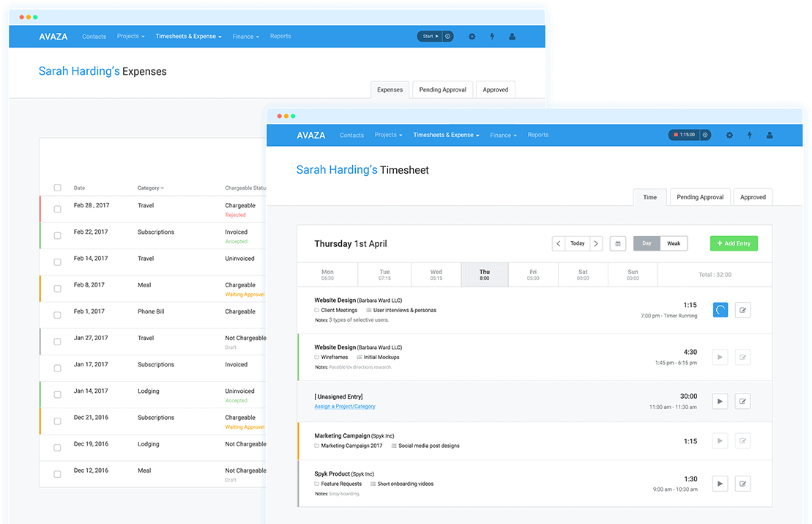This screenshot has height=524, width=812.
Task: Click the settings gear on the Expenses screen
Action: click(472, 36)
